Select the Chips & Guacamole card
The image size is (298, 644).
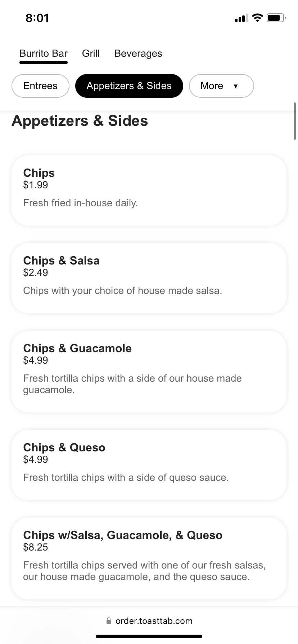click(149, 372)
